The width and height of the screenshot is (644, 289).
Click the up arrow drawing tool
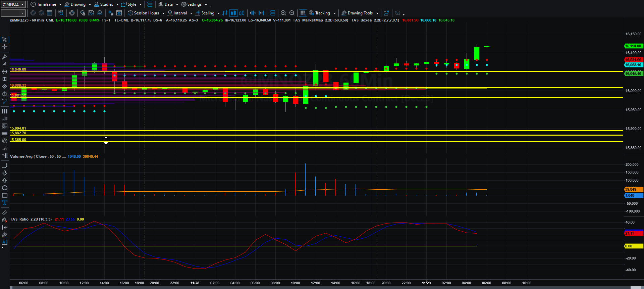5,181
